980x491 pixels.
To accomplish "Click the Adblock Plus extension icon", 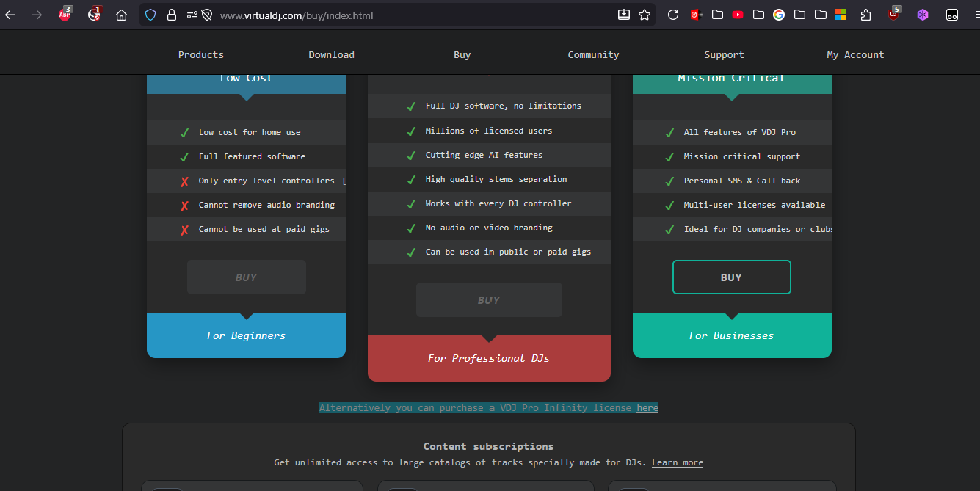I will [x=65, y=15].
